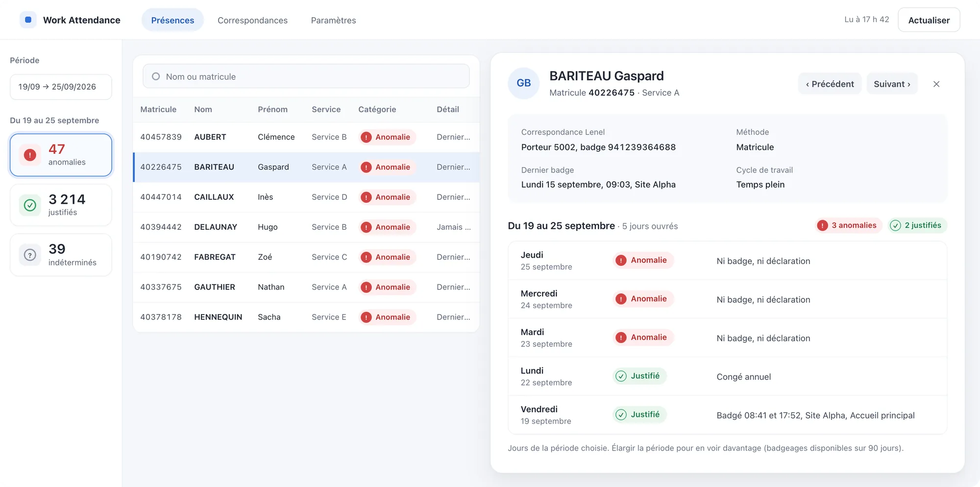The width and height of the screenshot is (980, 487).
Task: Click the Justifié badge for Vendredi 19 septembre
Action: tap(639, 414)
